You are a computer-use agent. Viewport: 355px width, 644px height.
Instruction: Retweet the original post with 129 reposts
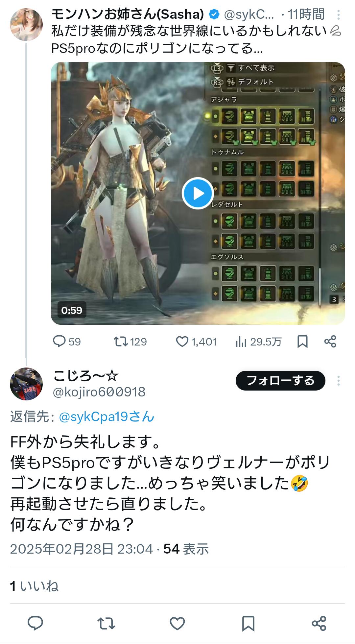click(x=130, y=342)
